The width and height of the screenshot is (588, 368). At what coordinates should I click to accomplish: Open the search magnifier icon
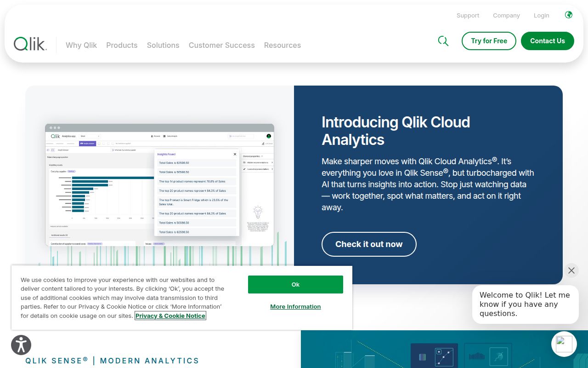443,41
